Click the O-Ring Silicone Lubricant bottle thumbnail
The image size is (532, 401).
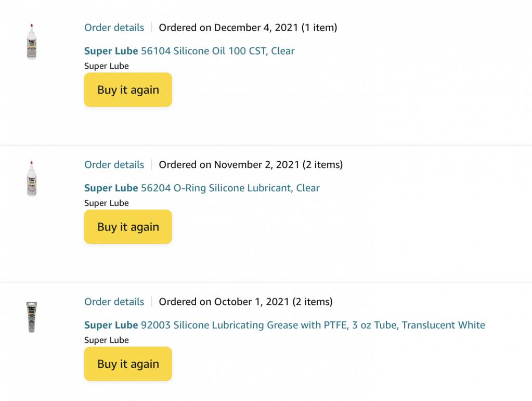32,179
